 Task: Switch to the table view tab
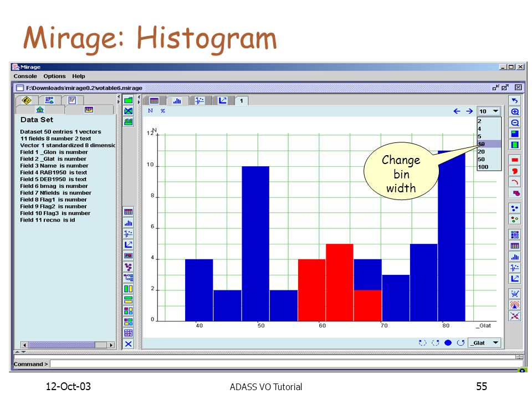154,101
